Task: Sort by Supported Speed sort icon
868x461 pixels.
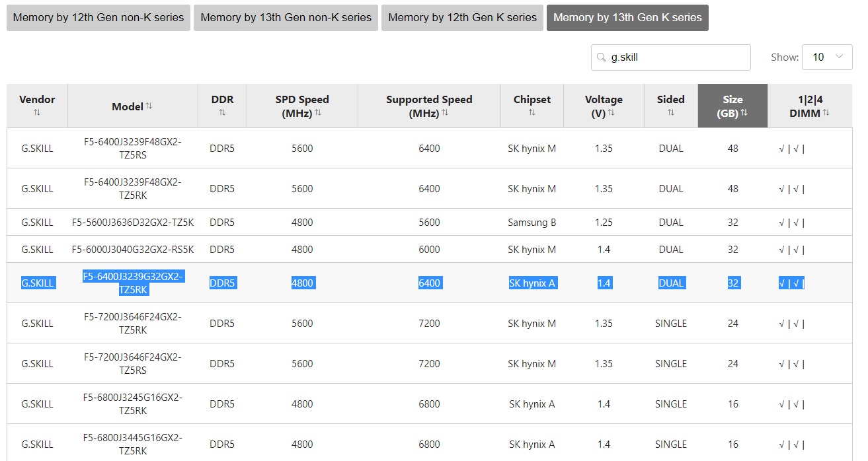Action: [445, 113]
